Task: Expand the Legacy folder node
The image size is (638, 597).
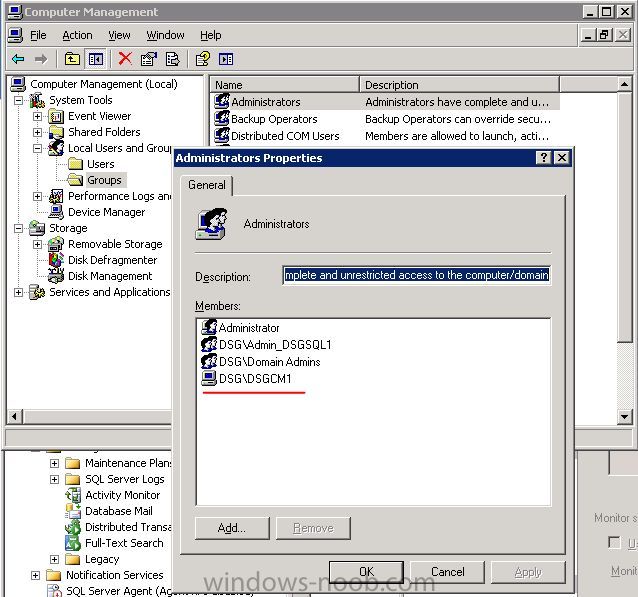Action: tap(55, 559)
